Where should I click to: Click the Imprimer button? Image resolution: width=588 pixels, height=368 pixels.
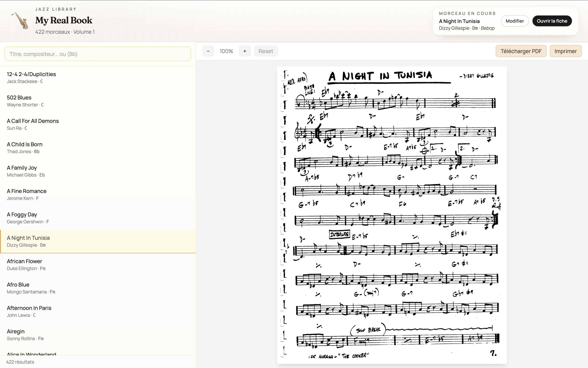565,51
